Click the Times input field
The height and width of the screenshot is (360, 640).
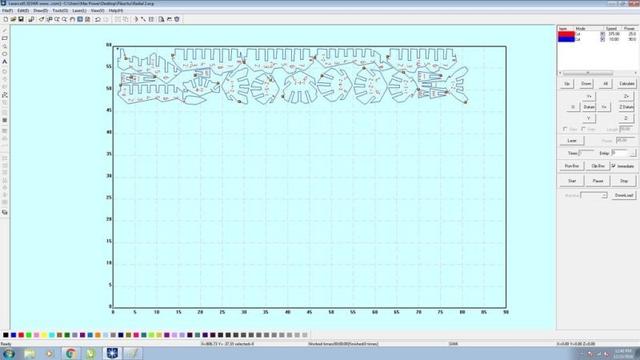tap(586, 153)
